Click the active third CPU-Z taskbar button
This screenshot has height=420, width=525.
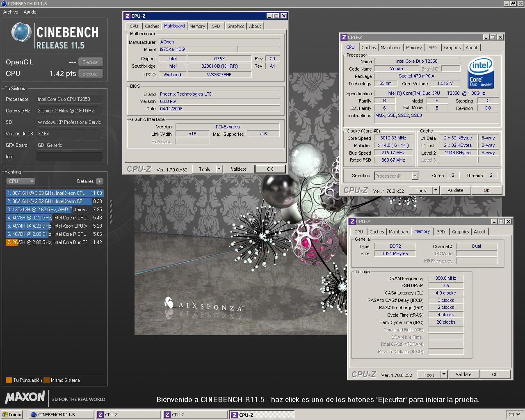tap(262, 415)
